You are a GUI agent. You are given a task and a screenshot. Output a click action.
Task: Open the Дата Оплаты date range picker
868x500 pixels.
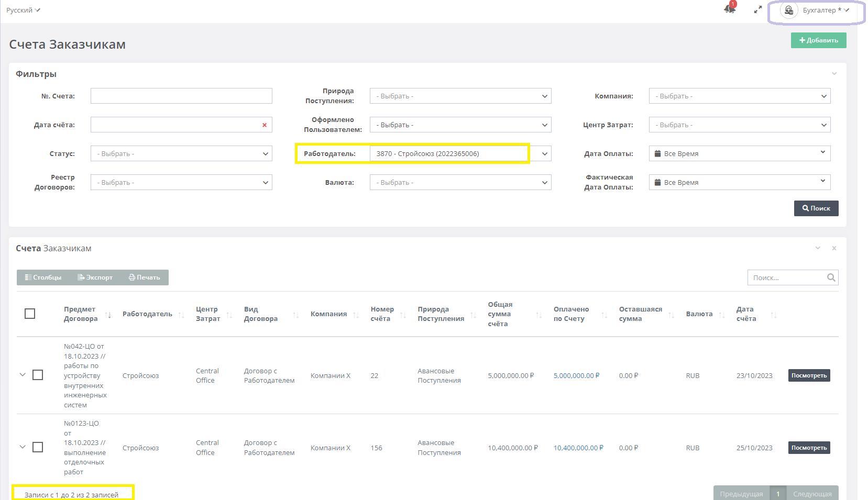pyautogui.click(x=740, y=153)
